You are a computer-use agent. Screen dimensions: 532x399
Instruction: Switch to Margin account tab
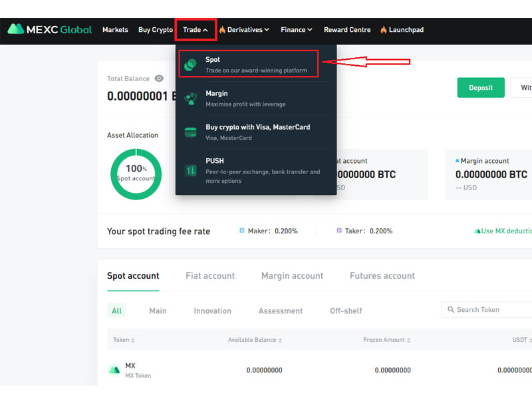(x=292, y=276)
